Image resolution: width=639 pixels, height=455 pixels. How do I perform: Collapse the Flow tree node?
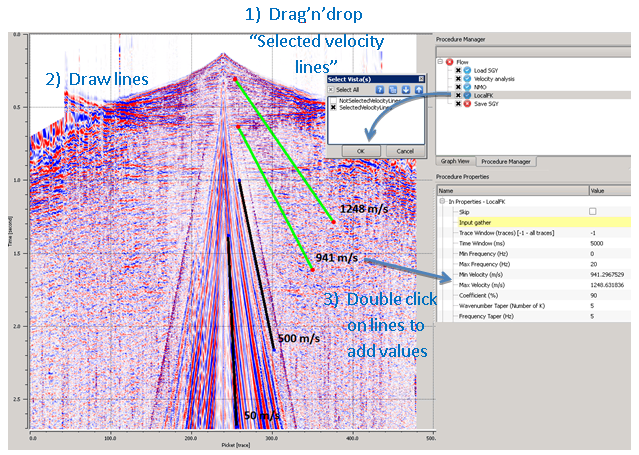pyautogui.click(x=441, y=60)
